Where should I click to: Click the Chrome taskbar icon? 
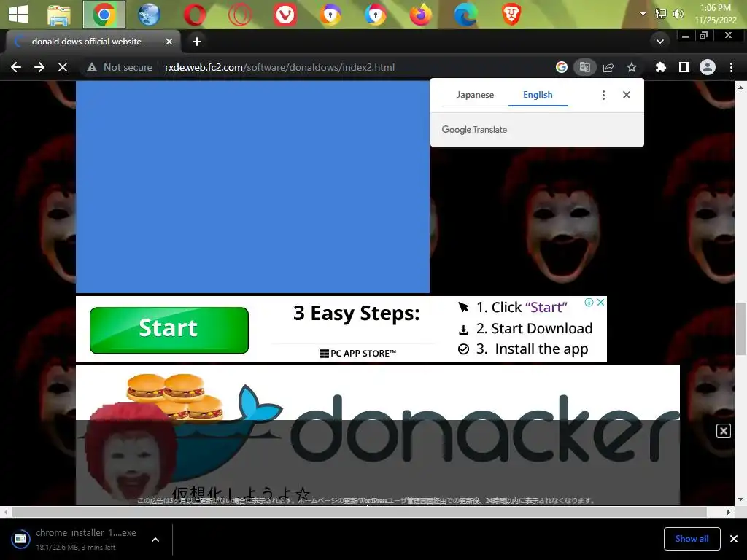104,15
